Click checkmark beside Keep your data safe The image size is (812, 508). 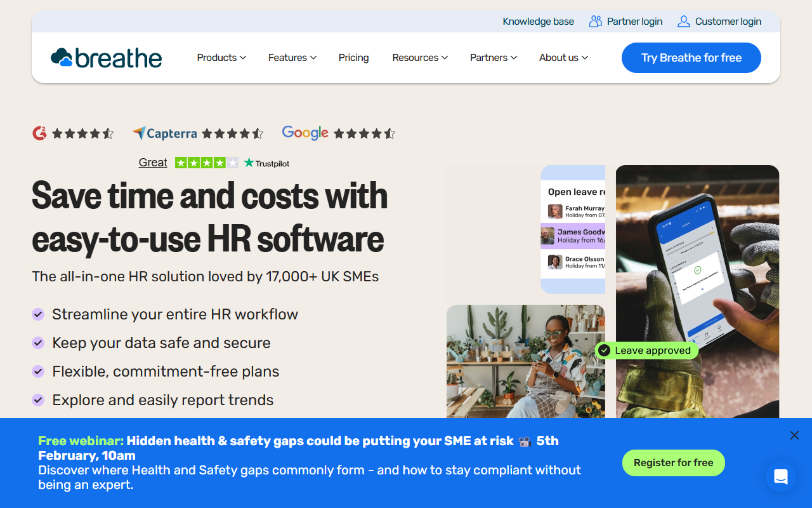click(x=38, y=343)
